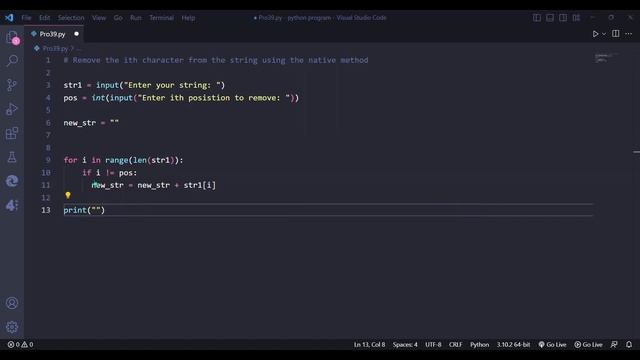Select the Pro39.py editor tab
Image resolution: width=640 pixels, height=360 pixels.
[x=54, y=34]
